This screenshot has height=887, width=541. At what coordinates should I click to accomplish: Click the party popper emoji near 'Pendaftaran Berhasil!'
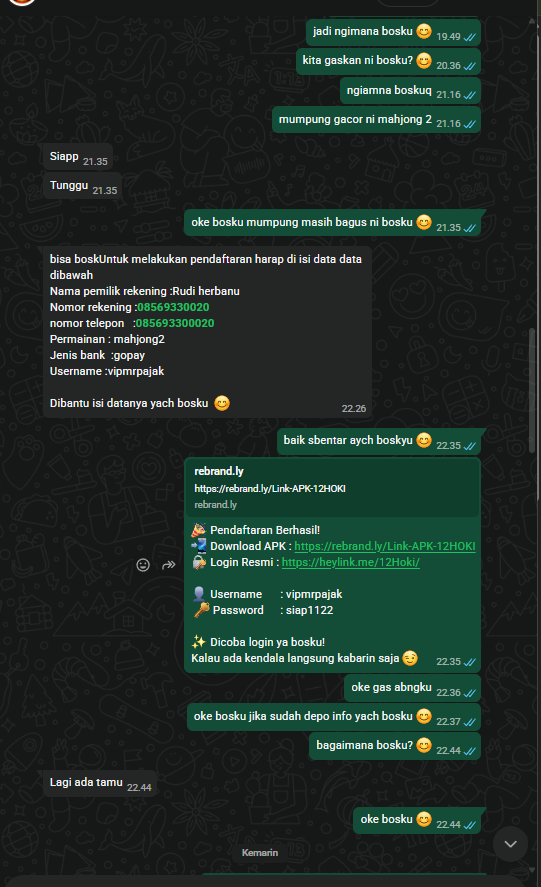pos(199,530)
